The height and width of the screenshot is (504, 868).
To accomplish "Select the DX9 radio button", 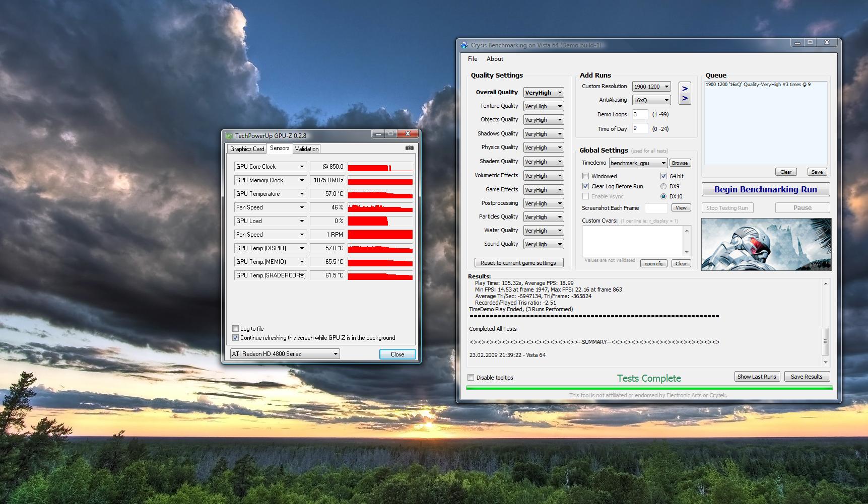I will coord(663,186).
